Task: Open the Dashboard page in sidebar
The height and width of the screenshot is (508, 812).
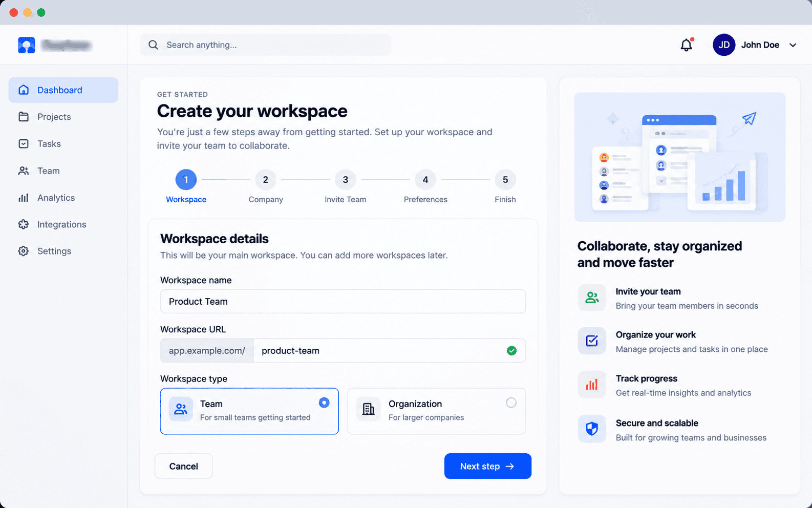Action: click(x=63, y=90)
